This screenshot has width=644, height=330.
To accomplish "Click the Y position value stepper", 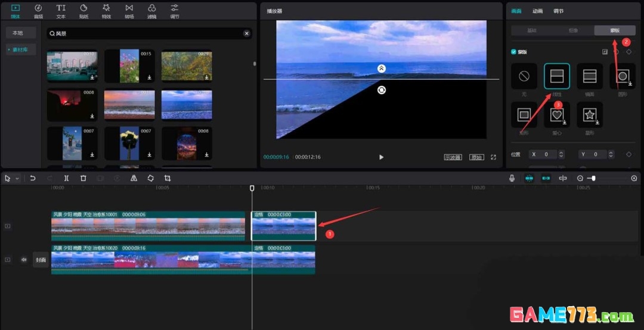I will (611, 154).
